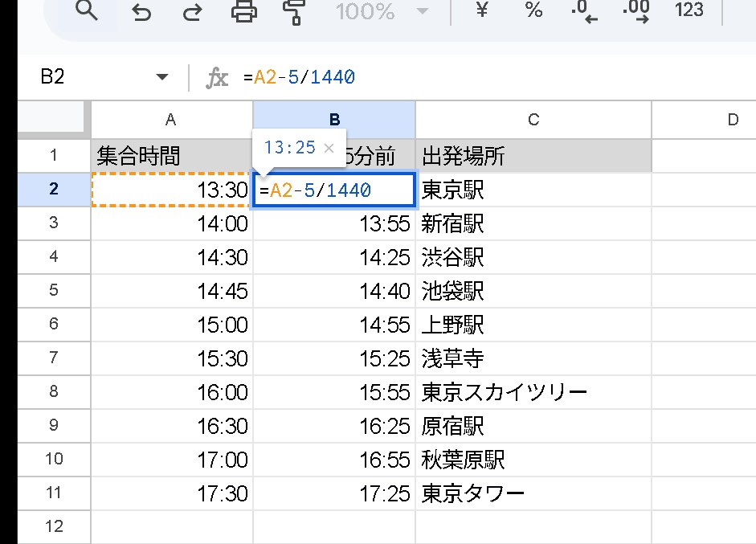756x544 pixels.
Task: Apply percent format
Action: [x=533, y=10]
